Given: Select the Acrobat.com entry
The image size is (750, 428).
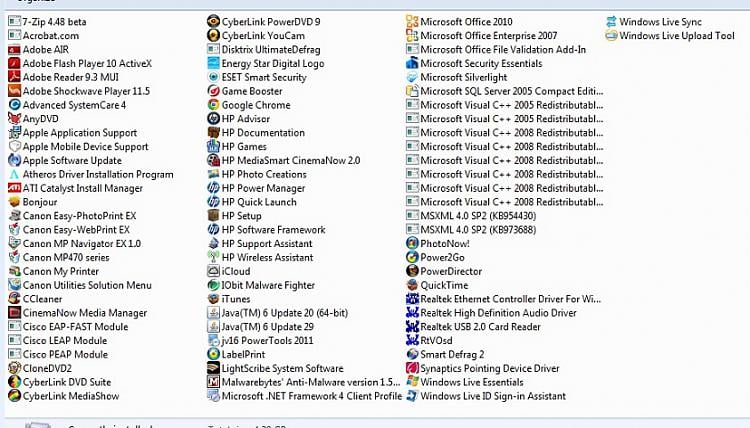Looking at the screenshot, I should [x=44, y=35].
